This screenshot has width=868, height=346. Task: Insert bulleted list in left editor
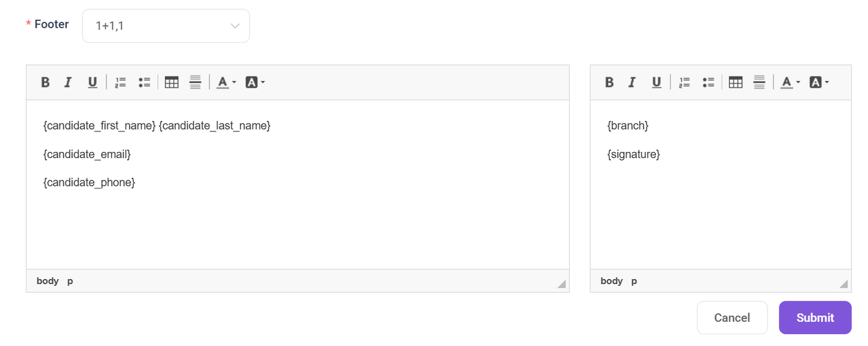(144, 82)
